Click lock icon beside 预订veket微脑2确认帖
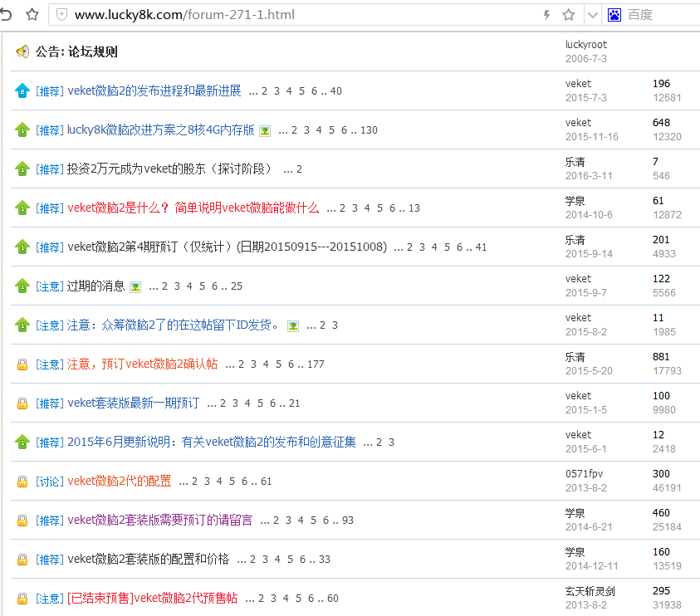Image resolution: width=700 pixels, height=616 pixels. (22, 364)
